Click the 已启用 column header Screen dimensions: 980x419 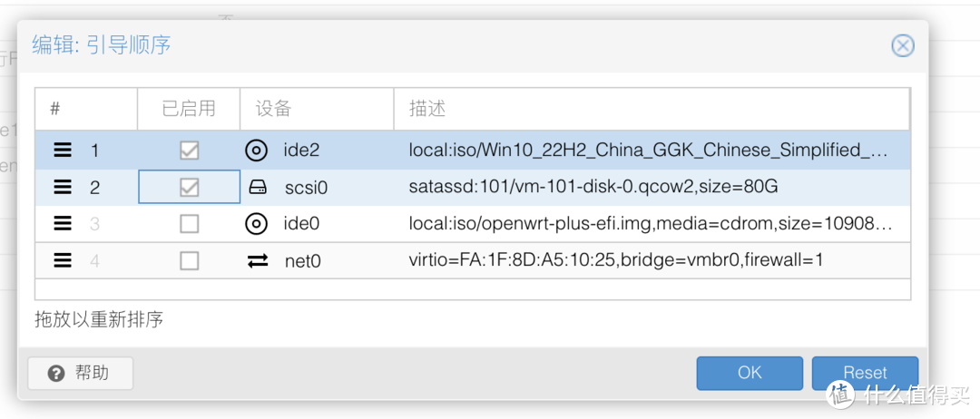189,109
